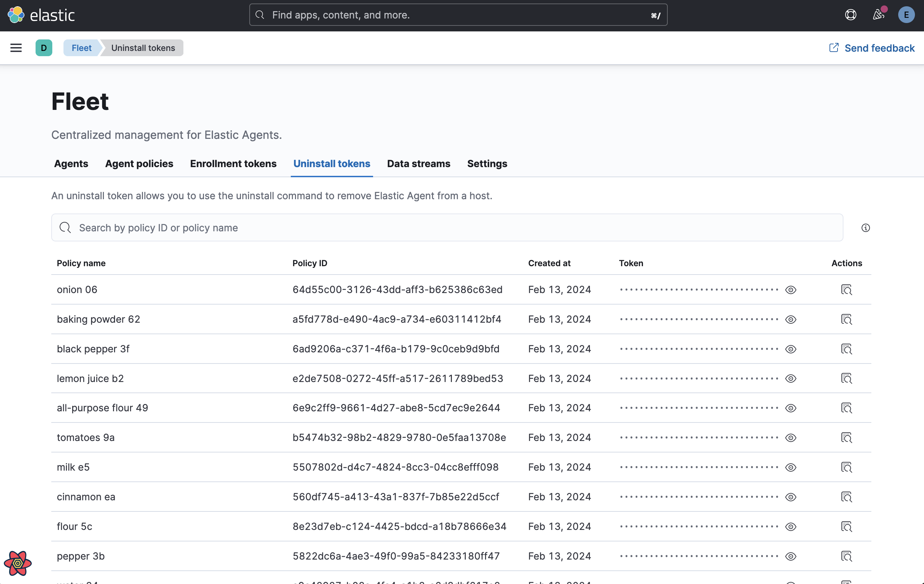Show the token for milk e5
The height and width of the screenshot is (584, 924).
pyautogui.click(x=790, y=467)
